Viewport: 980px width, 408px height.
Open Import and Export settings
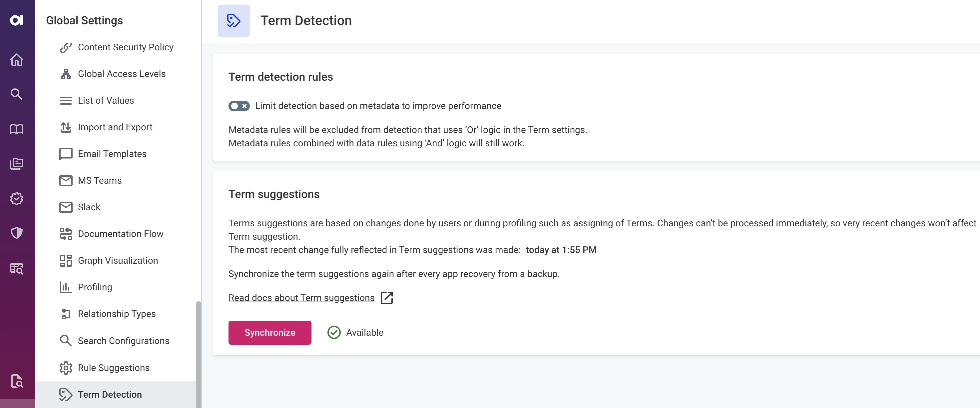coord(115,127)
